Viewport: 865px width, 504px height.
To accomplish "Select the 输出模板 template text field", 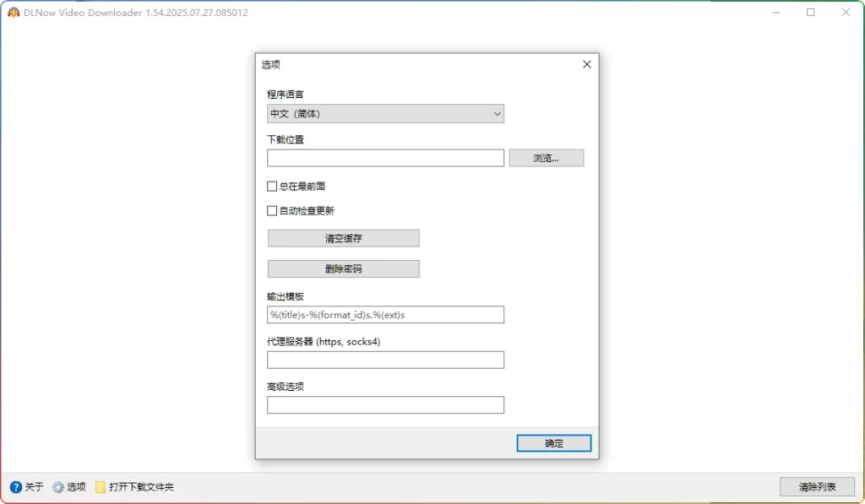I will pyautogui.click(x=385, y=314).
